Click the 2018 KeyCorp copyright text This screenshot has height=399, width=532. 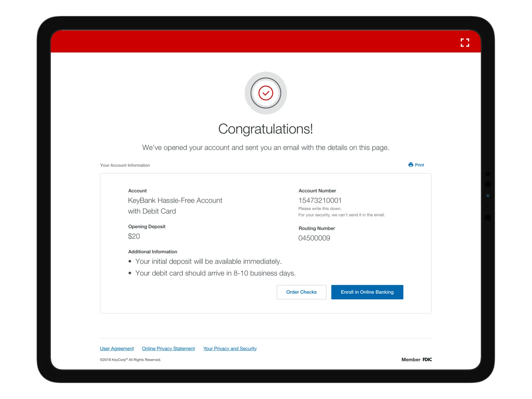[130, 360]
